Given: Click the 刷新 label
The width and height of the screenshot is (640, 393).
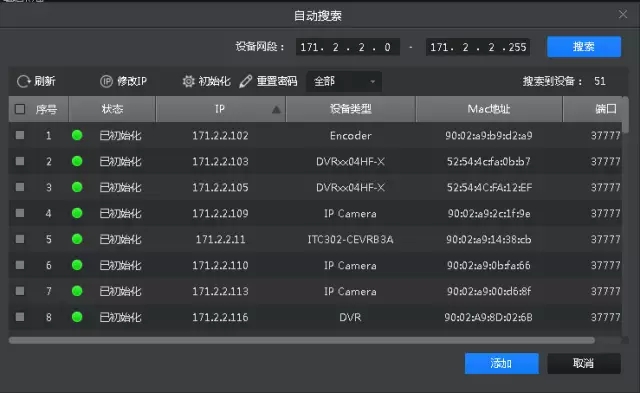Looking at the screenshot, I should tap(44, 81).
